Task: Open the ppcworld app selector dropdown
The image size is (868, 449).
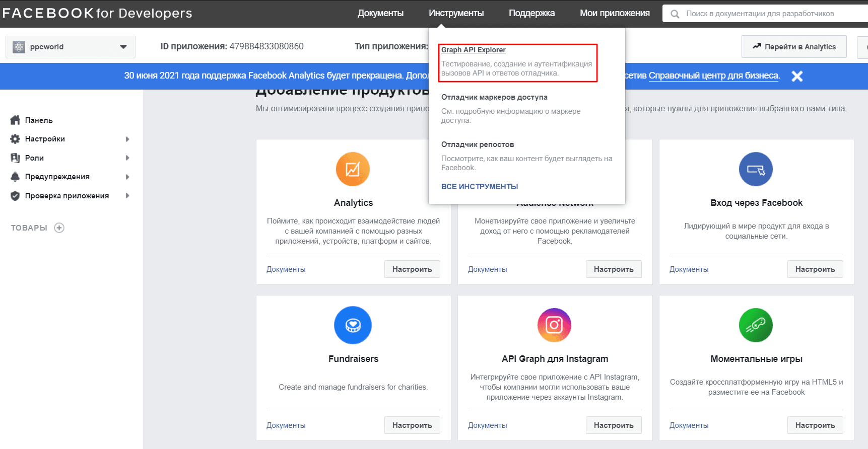Action: 71,47
